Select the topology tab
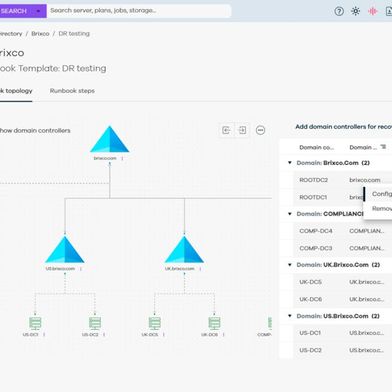This screenshot has height=392, width=392. pyautogui.click(x=16, y=91)
